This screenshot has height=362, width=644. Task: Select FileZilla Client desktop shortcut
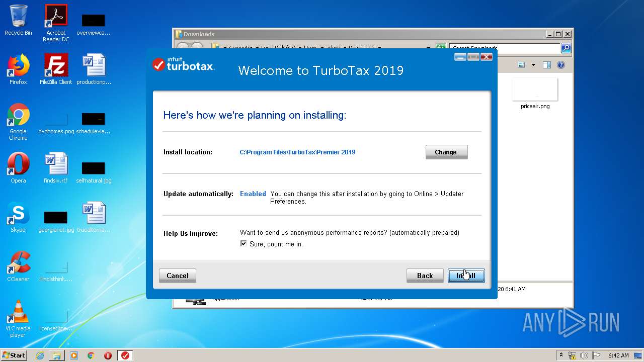(x=56, y=69)
